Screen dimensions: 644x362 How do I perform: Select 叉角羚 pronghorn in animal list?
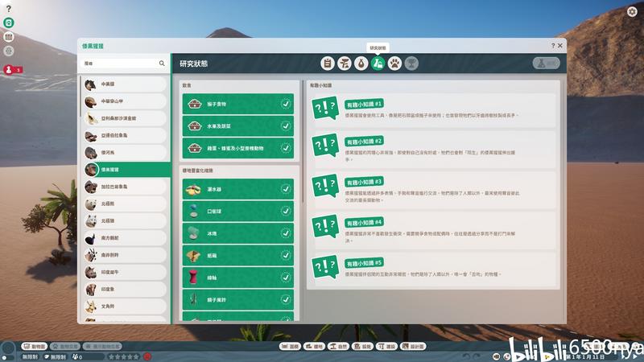[x=126, y=306]
